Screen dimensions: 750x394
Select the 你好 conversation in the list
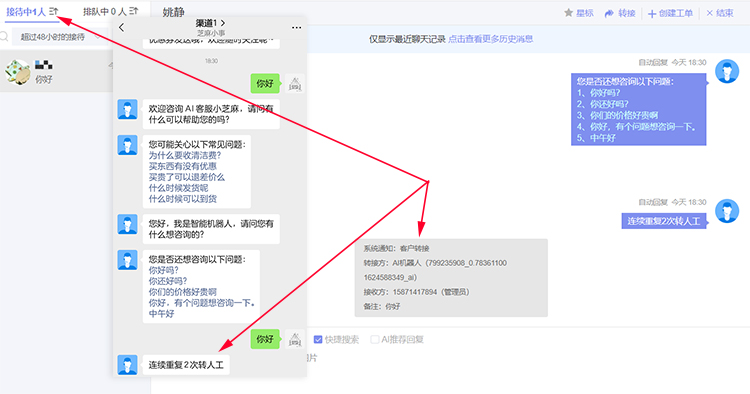pyautogui.click(x=56, y=72)
